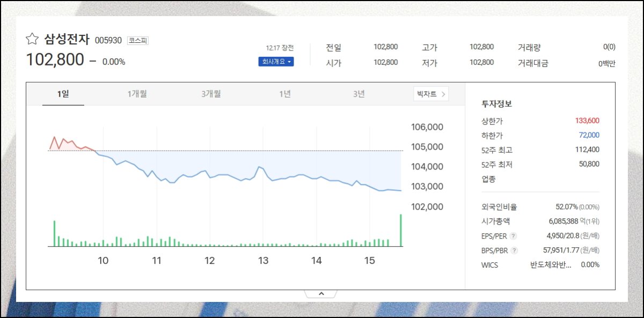Collapse chart panel with bottom chevron

321,293
